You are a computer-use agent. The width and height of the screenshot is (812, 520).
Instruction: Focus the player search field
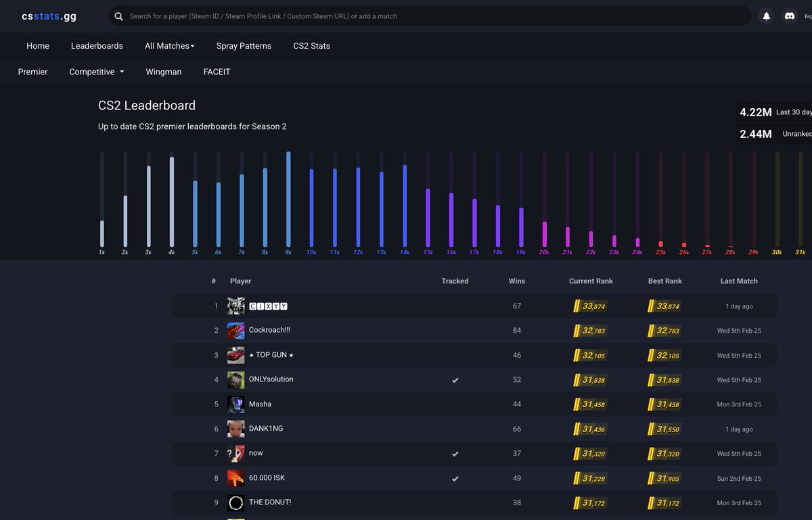pyautogui.click(x=430, y=16)
